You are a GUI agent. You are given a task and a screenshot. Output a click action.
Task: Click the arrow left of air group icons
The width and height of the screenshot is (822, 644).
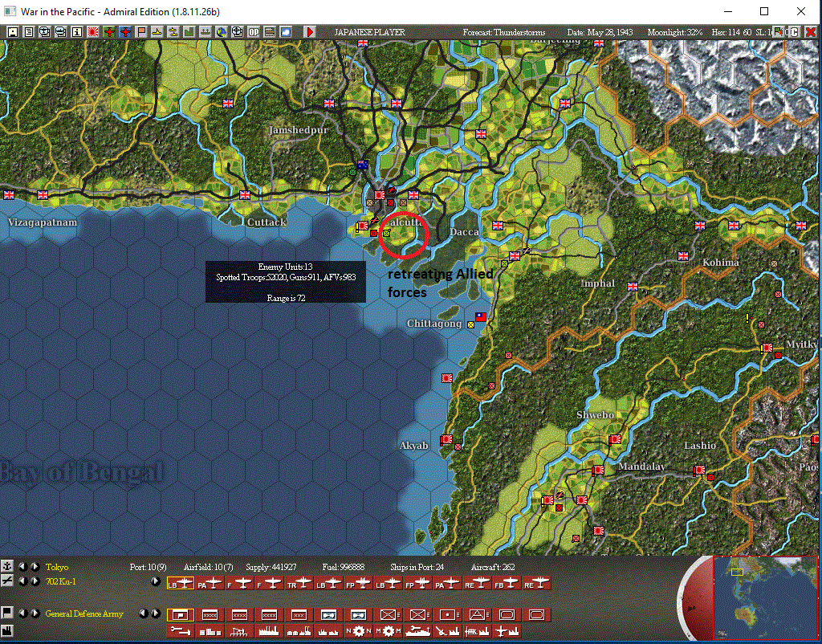(x=155, y=581)
